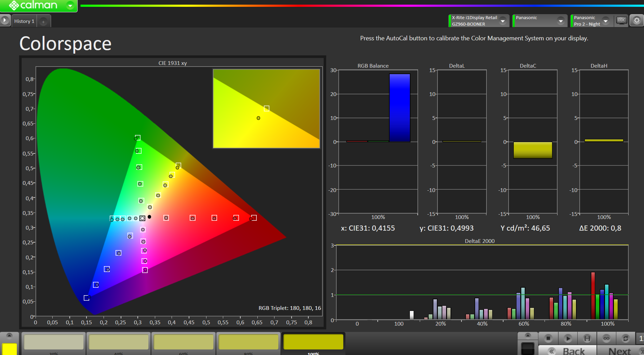Click the Colorspace page title
644x355 pixels.
click(x=65, y=44)
